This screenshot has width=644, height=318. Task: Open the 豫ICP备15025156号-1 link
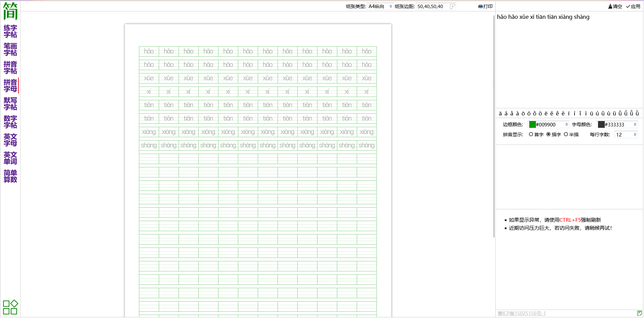(x=522, y=313)
